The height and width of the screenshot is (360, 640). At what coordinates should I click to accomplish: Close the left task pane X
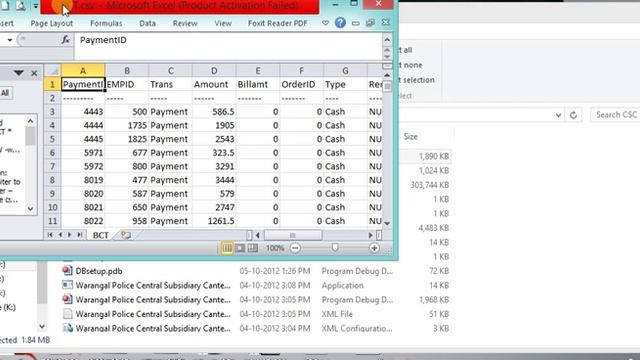(34, 73)
